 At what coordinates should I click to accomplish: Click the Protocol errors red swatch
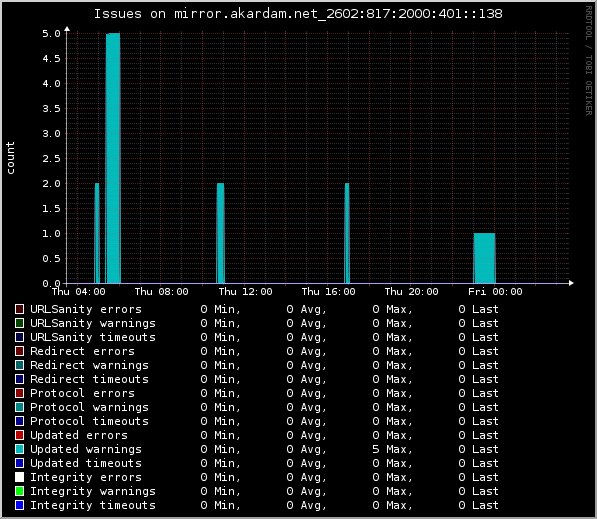pos(19,393)
